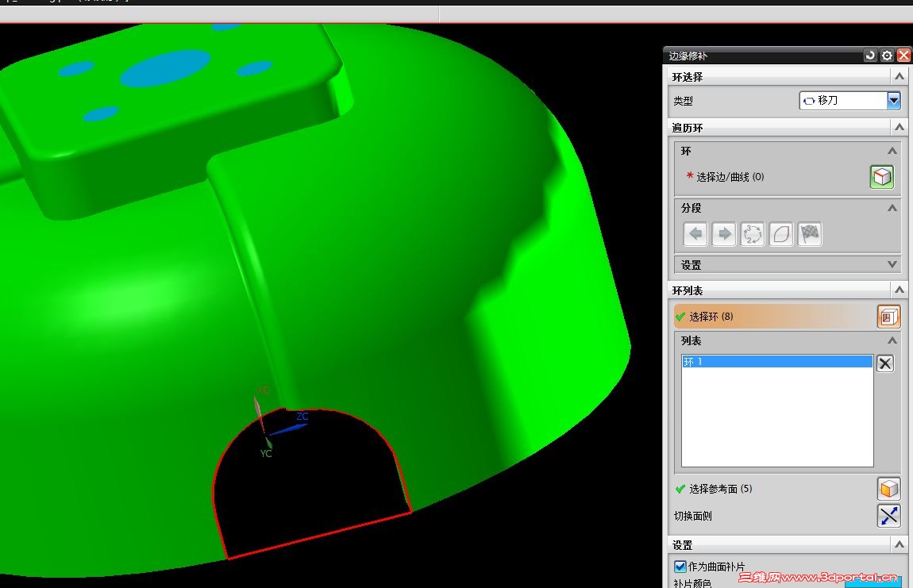Image resolution: width=913 pixels, height=588 pixels.
Task: Close the 边缘修补 dialog
Action: click(x=903, y=56)
